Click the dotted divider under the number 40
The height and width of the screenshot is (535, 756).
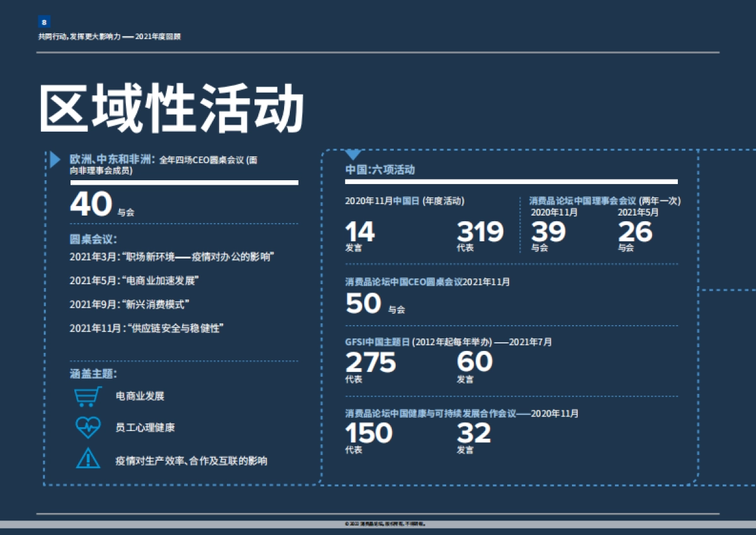tap(183, 222)
